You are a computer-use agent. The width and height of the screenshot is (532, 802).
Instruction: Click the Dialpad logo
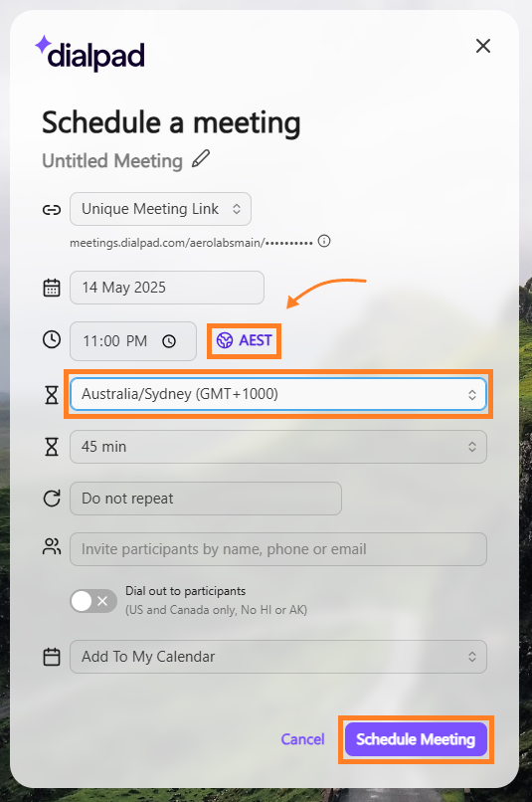[x=89, y=53]
